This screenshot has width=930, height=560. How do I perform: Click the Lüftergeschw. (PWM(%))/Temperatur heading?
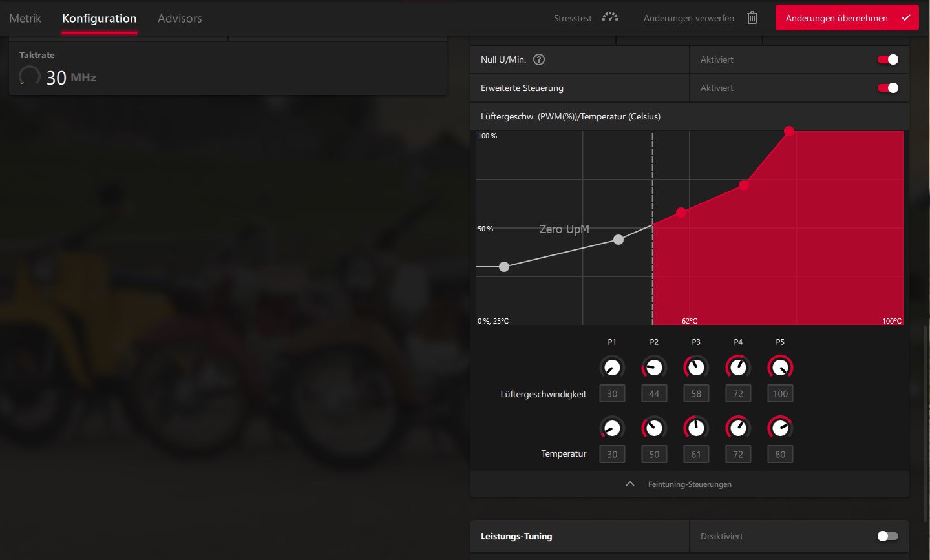(x=571, y=116)
